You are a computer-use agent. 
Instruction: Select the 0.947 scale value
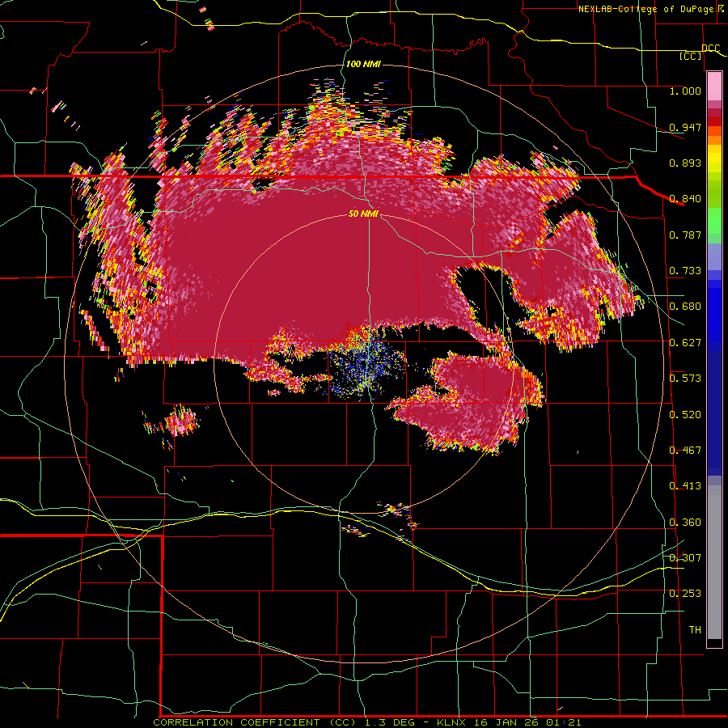click(x=685, y=127)
